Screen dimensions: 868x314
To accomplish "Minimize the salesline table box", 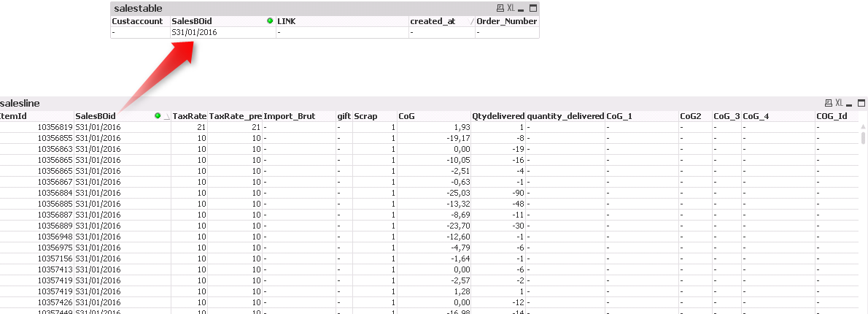I will click(x=848, y=104).
